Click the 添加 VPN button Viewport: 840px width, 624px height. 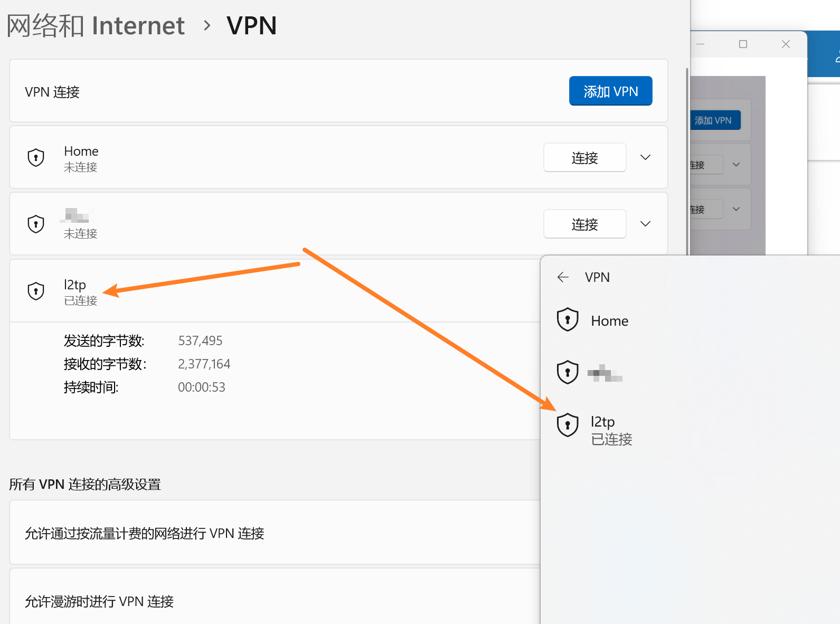(610, 91)
